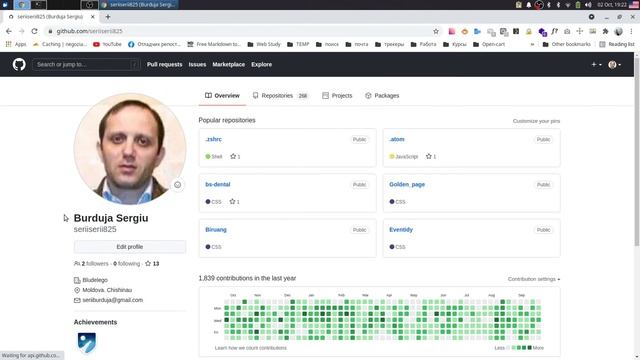Open the Reading list
This screenshot has width=640, height=360.
click(617, 44)
